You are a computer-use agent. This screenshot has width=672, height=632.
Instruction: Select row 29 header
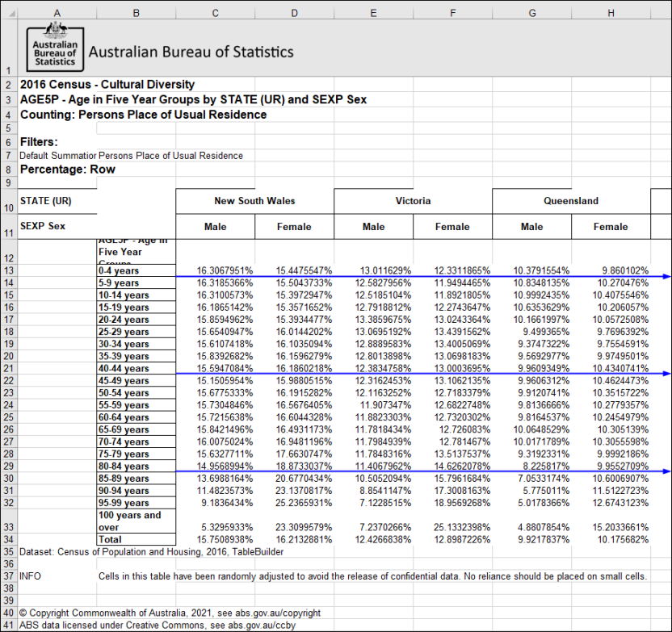tap(9, 466)
